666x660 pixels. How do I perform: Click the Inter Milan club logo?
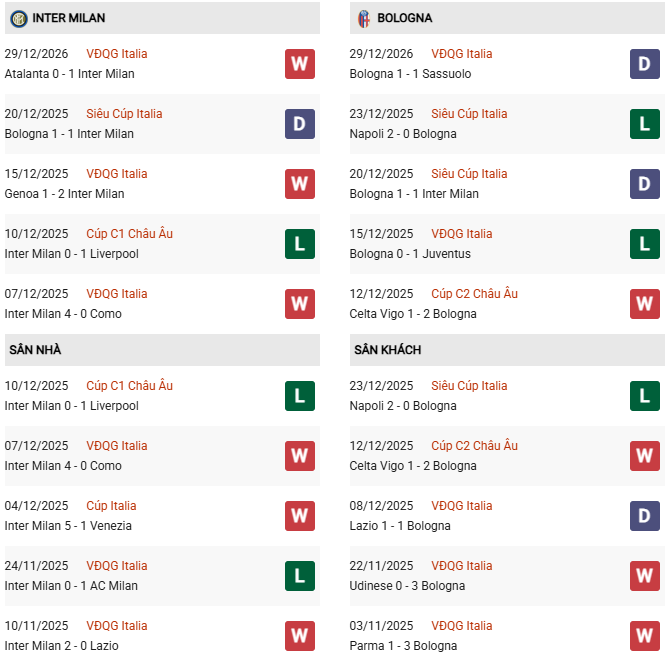coord(18,18)
